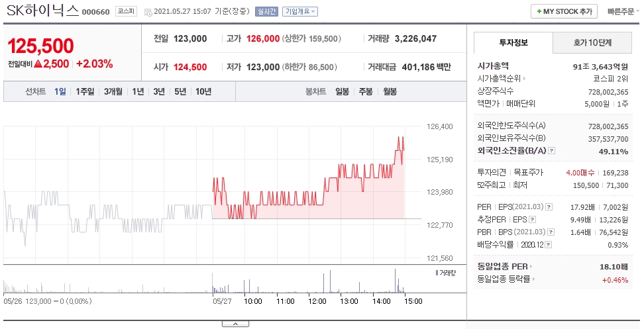Click the calendar icon before the date
Viewport: 644px width, 329px height.
[x=148, y=12]
